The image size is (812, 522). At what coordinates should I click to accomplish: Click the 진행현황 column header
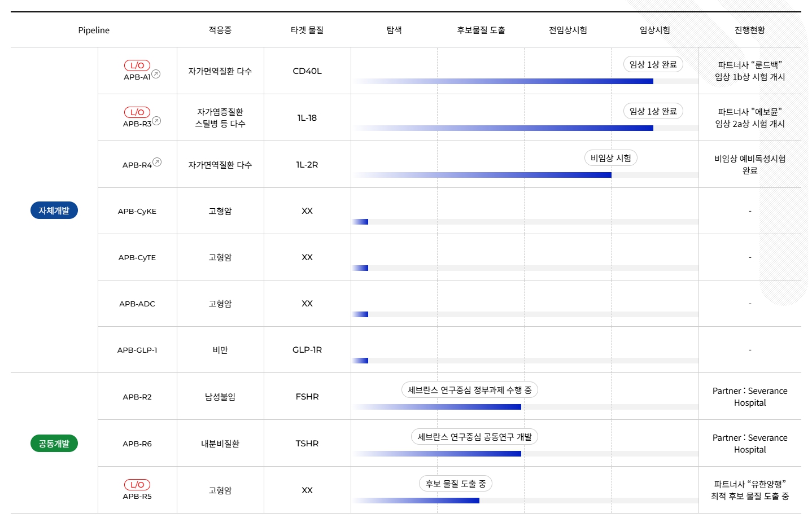pos(750,30)
